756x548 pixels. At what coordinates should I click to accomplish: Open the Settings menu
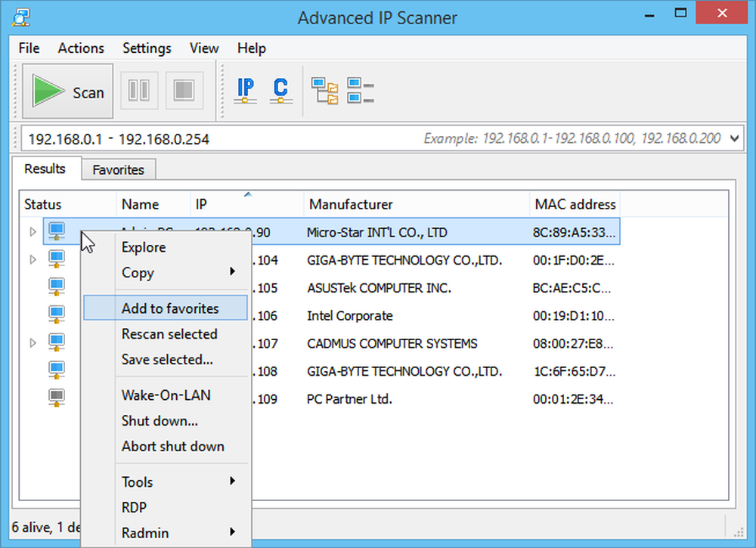coord(147,48)
